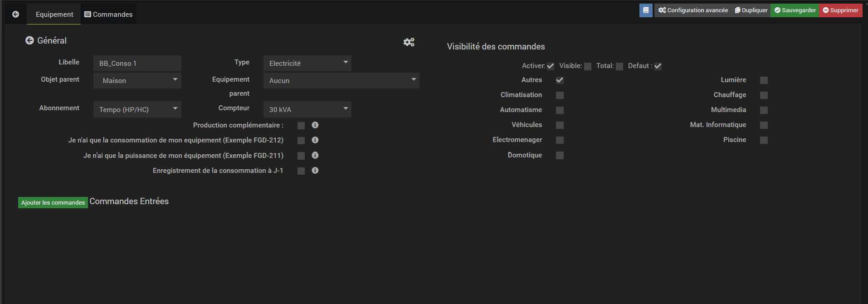Select the Equipement tab
This screenshot has width=868, height=304.
54,15
